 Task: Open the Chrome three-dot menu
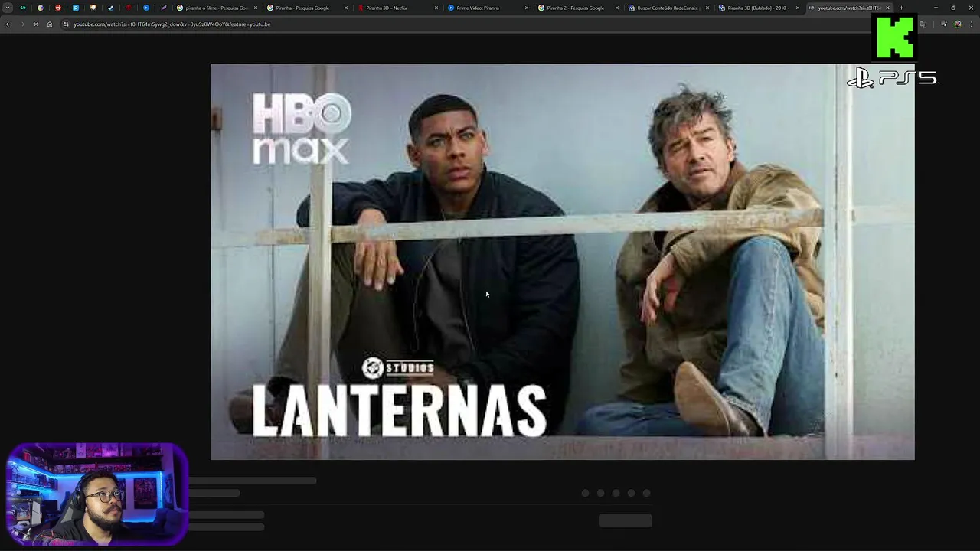coord(971,24)
